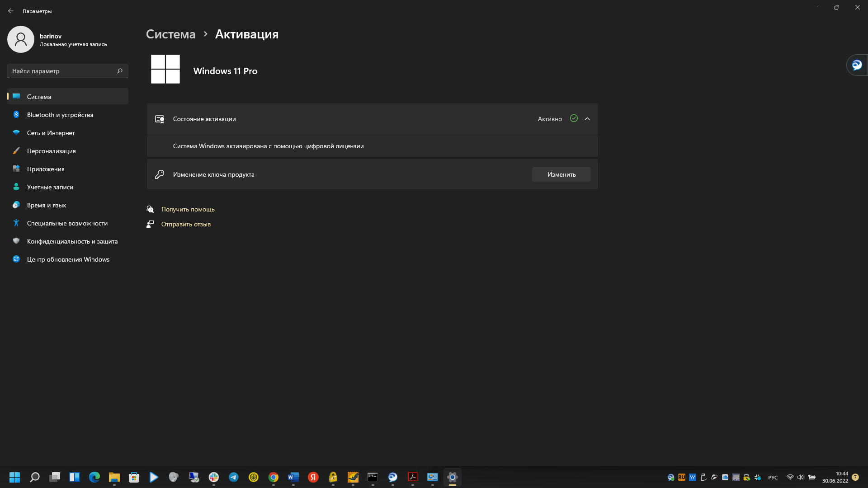Open Slack from the taskbar

coord(214,477)
